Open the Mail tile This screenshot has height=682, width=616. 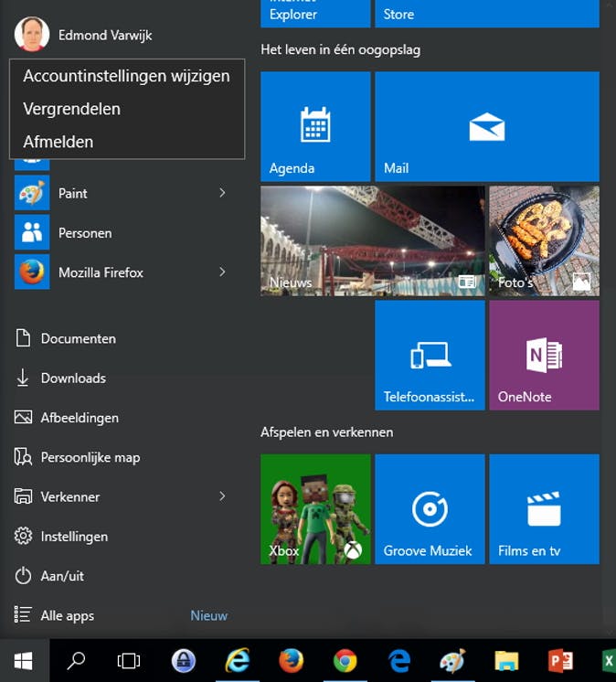[487, 126]
